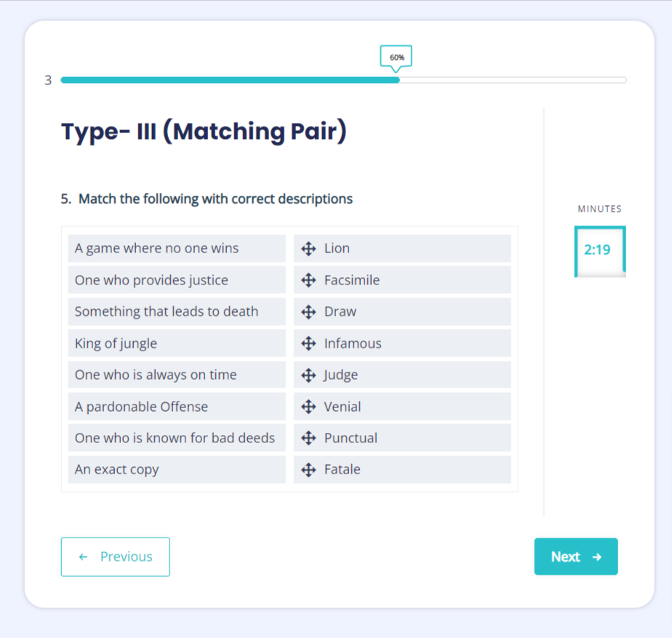
Task: Grab the drag handle next to Judge
Action: coord(308,375)
